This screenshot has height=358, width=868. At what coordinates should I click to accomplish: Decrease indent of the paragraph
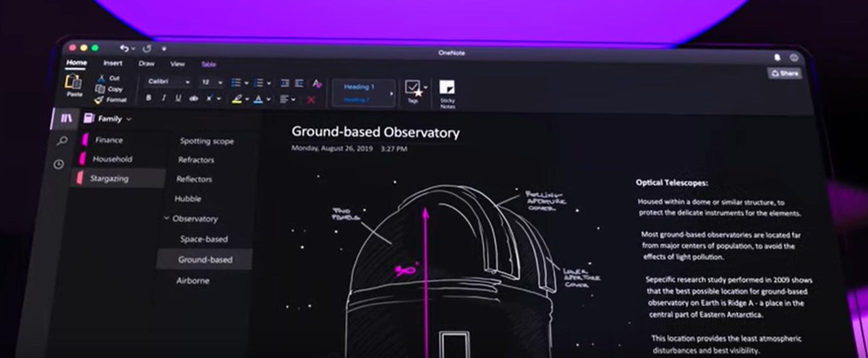(x=284, y=82)
